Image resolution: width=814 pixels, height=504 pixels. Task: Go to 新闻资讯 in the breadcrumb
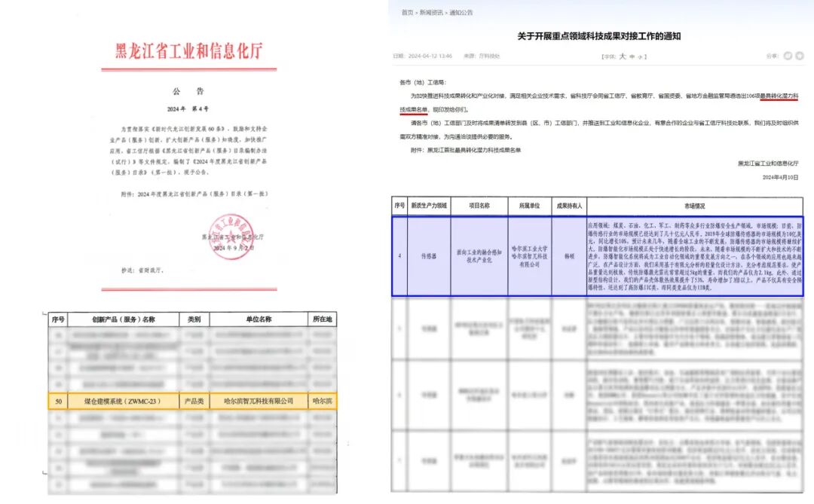431,13
